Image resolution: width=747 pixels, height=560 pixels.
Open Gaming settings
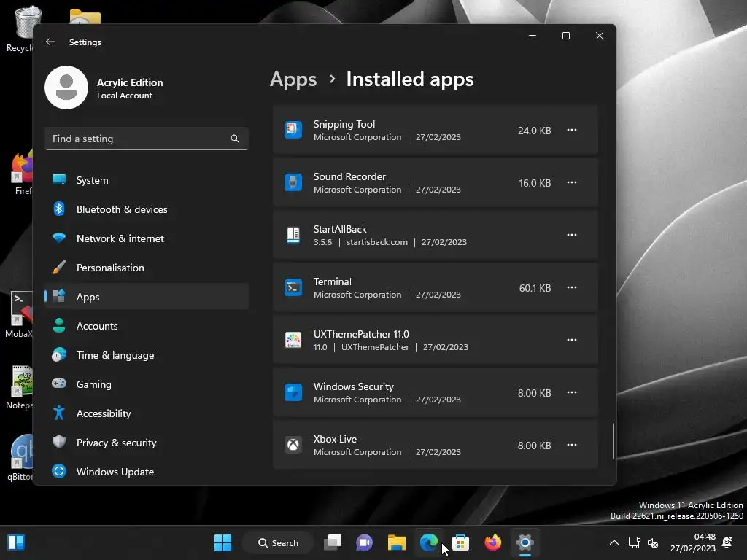(x=147, y=384)
